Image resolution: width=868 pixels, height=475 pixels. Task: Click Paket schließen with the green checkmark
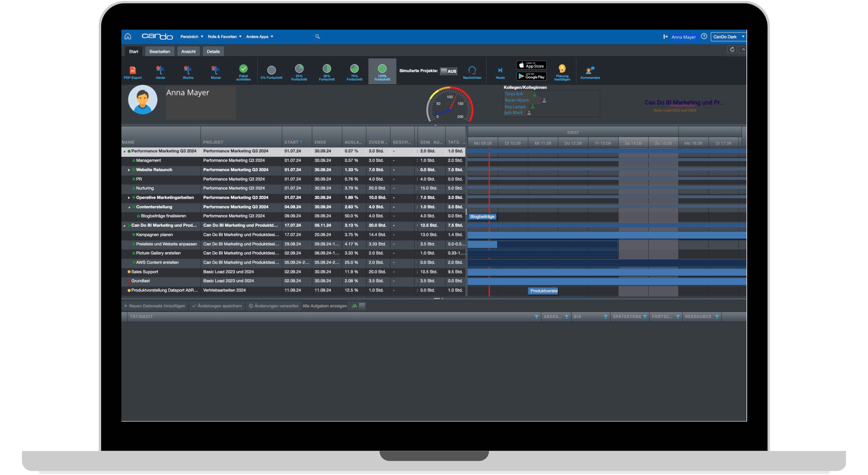coord(244,71)
